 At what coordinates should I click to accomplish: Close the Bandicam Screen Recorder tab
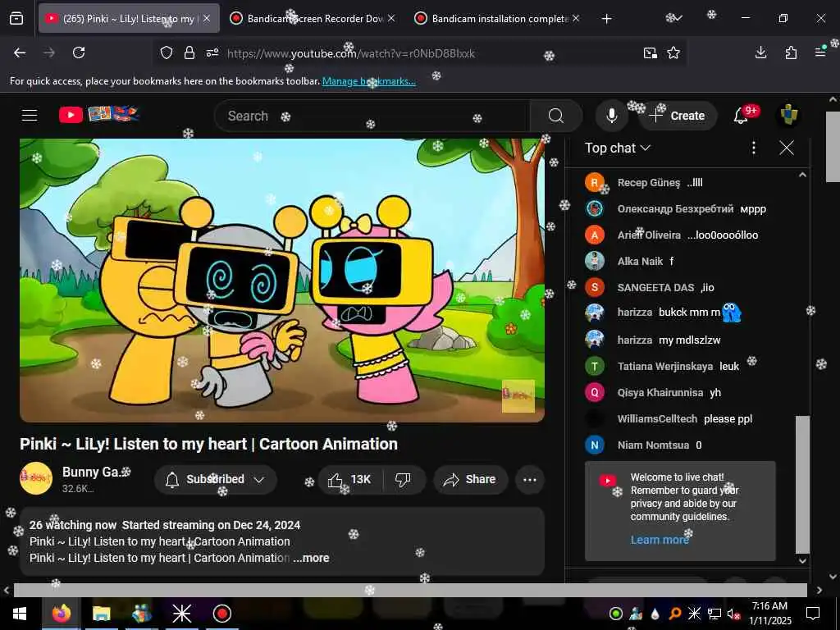[x=391, y=18]
